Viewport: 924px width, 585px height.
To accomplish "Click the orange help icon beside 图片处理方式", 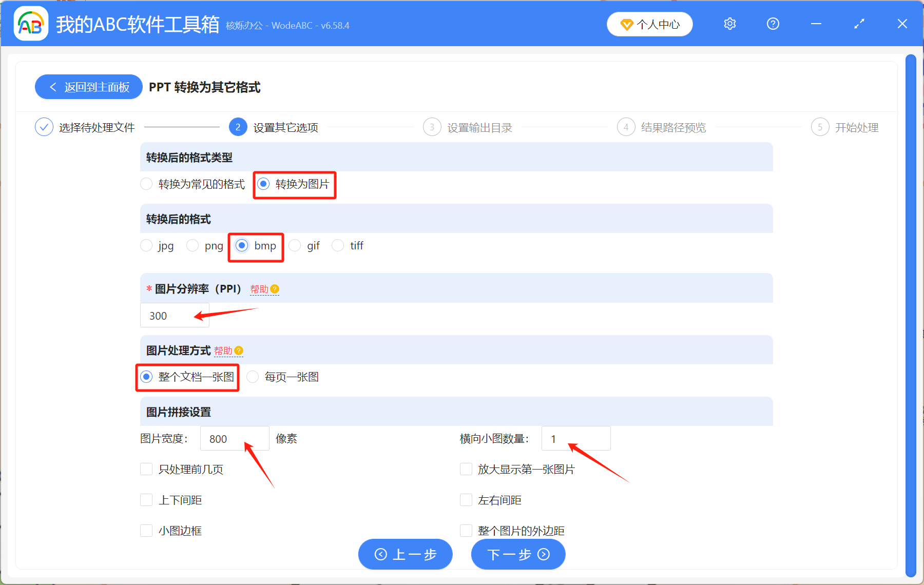I will coord(239,351).
